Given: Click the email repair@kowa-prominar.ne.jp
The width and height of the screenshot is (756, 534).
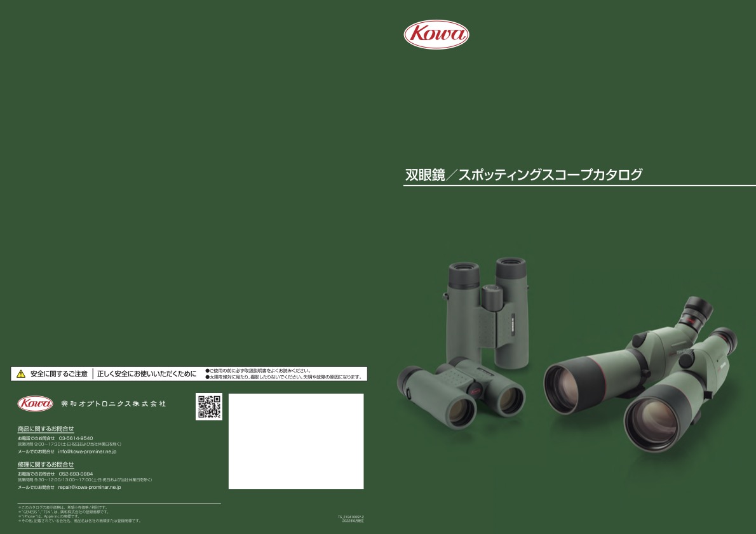Looking at the screenshot, I should pos(90,487).
